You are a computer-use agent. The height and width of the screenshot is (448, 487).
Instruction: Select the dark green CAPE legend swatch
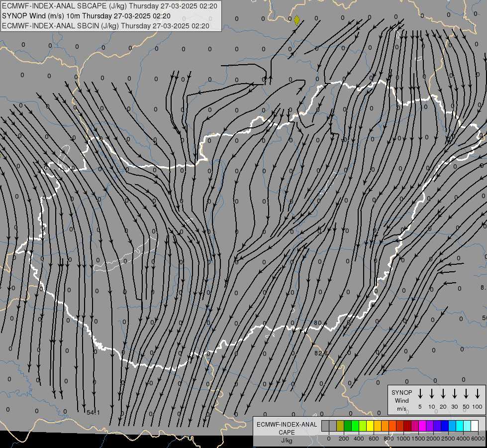tap(348, 426)
